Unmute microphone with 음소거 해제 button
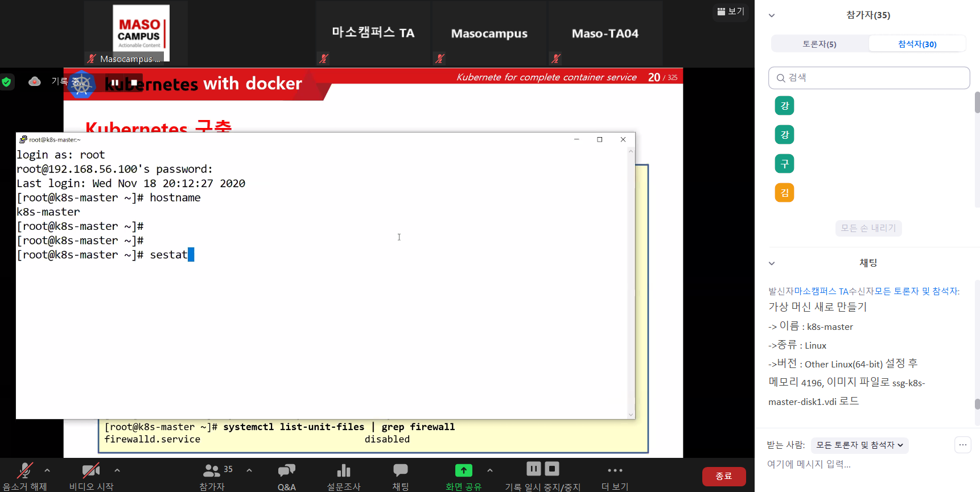This screenshot has width=980, height=492. pos(24,472)
